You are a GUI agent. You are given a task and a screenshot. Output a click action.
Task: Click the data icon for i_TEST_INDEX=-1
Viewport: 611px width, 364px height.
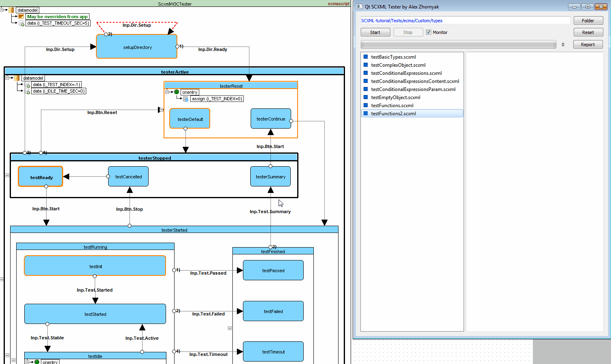point(28,85)
